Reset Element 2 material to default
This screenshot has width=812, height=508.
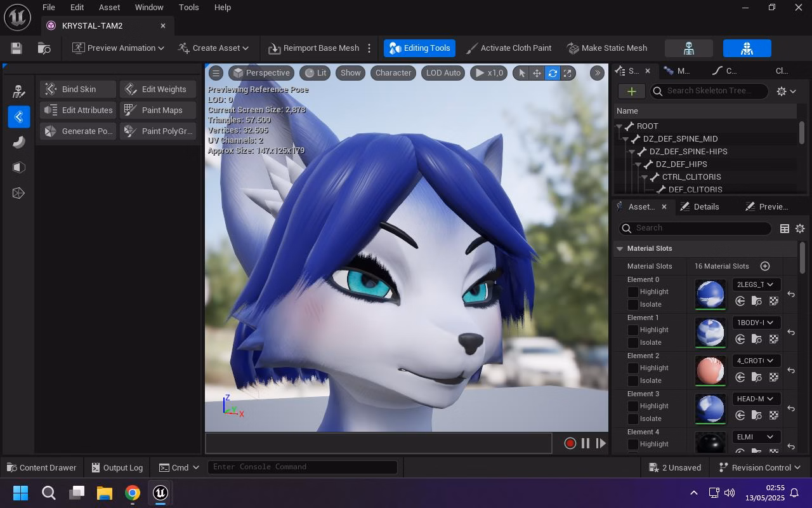791,370
